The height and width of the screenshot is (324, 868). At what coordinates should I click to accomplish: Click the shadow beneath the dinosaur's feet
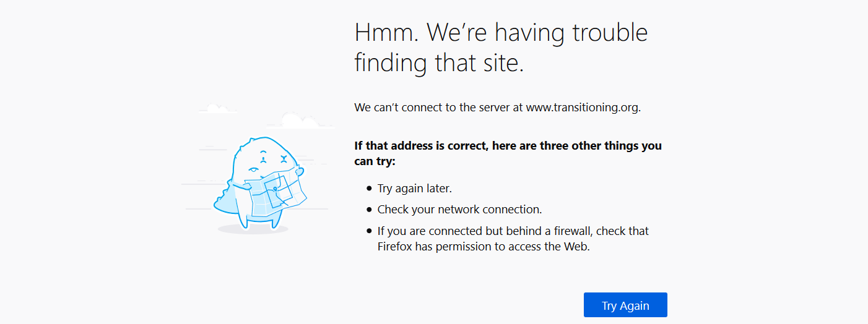[x=253, y=229]
